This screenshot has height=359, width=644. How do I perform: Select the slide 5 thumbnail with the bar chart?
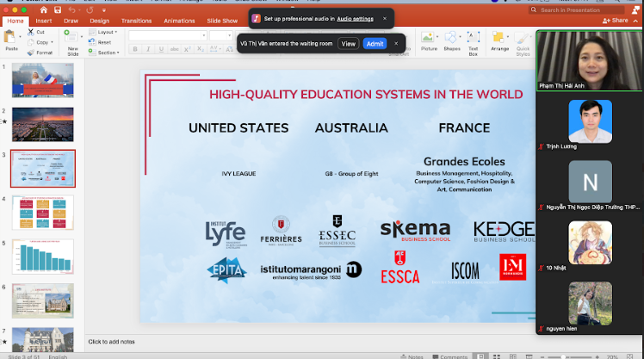click(42, 257)
